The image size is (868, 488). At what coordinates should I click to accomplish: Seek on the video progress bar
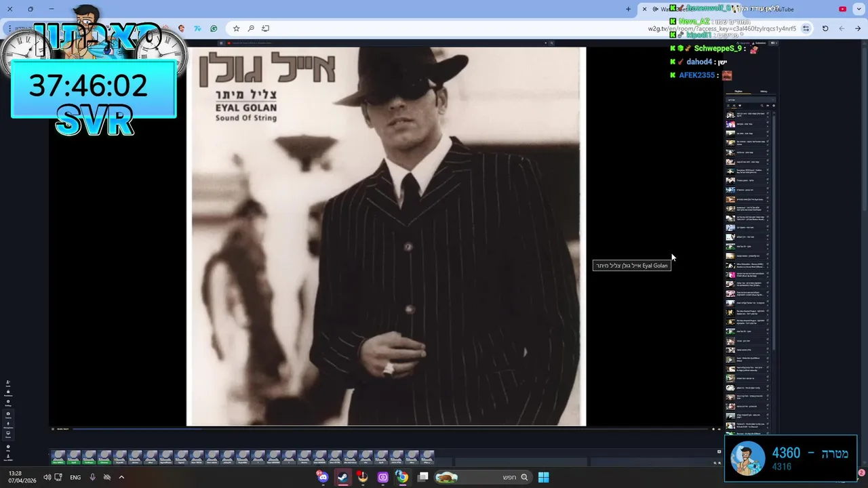click(391, 429)
